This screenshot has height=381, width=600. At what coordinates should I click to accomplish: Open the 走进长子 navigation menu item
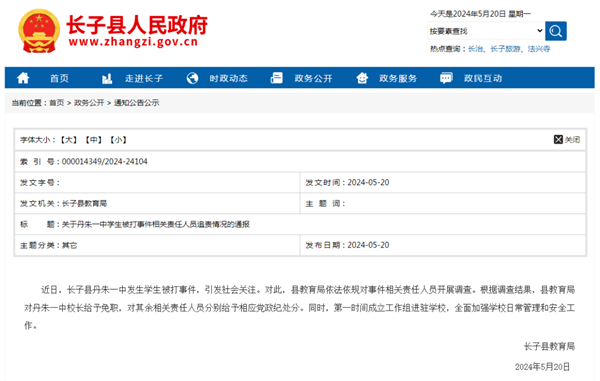[x=144, y=78]
